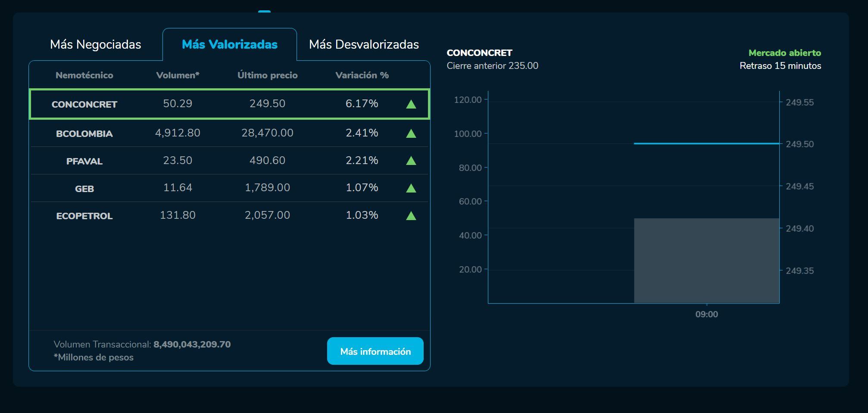The height and width of the screenshot is (413, 868).
Task: Select ECOPETROL's green triangle icon
Action: point(411,215)
